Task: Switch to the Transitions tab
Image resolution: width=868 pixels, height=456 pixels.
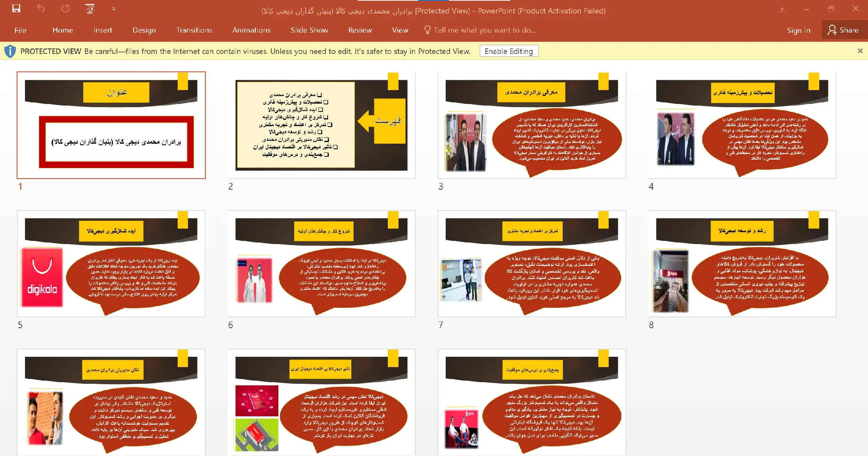Action: point(194,30)
